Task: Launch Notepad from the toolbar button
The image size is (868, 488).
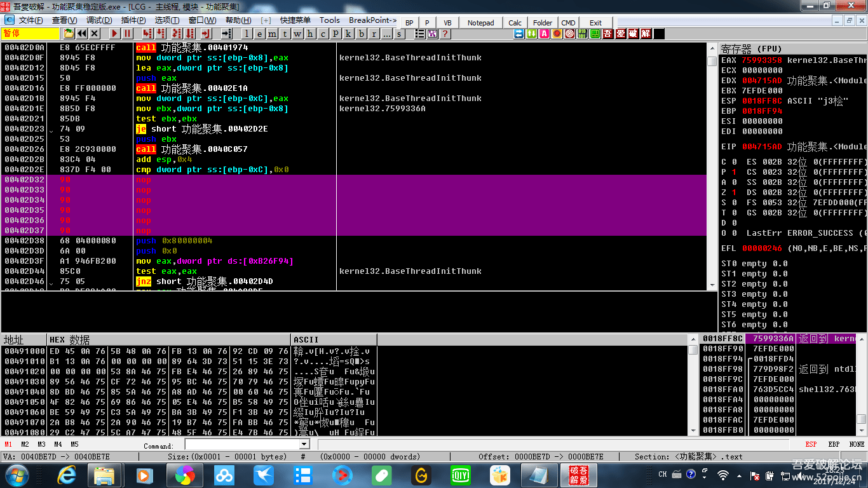Action: pyautogui.click(x=480, y=23)
